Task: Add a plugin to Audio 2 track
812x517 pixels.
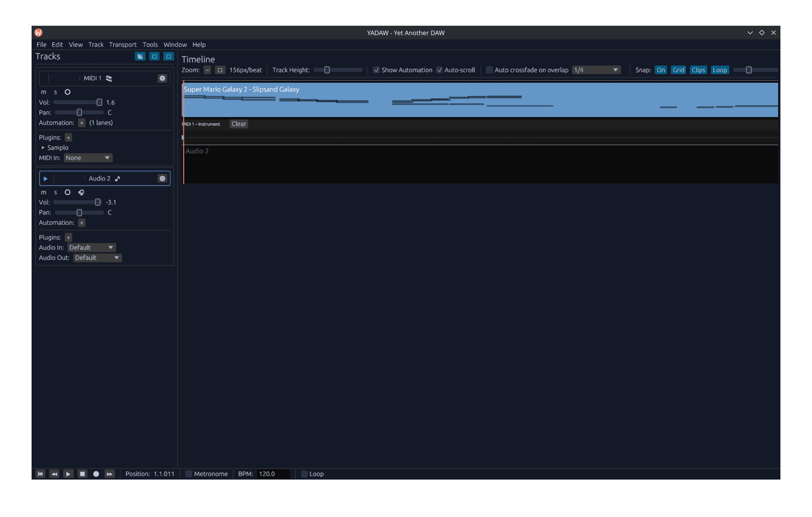Action: (68, 237)
